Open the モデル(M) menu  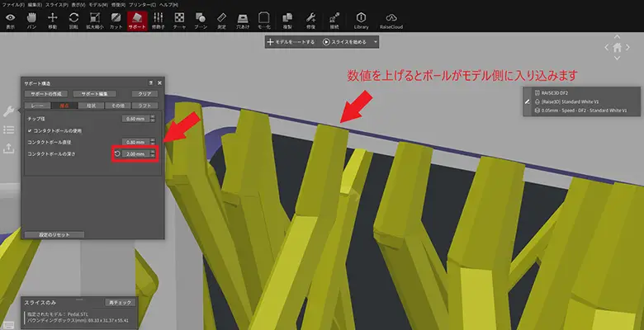[x=97, y=4]
